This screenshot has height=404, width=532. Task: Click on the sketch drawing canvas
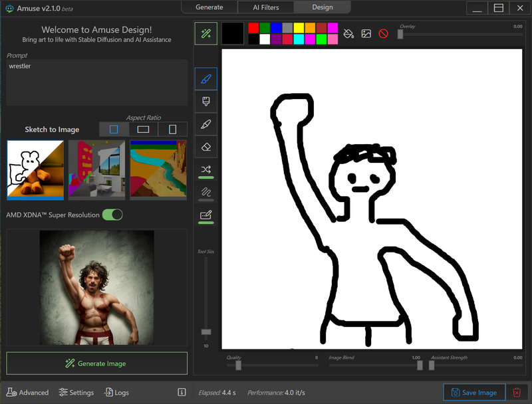(x=372, y=199)
